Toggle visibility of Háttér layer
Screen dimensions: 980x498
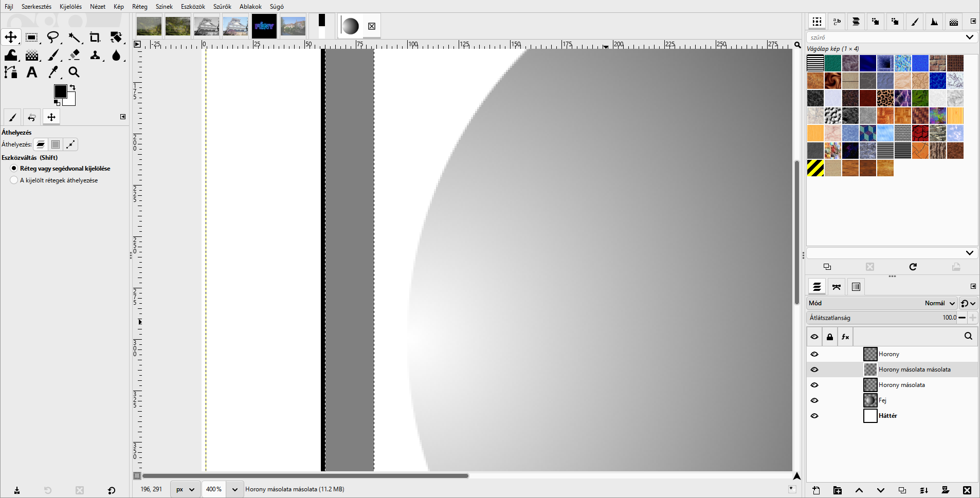point(814,416)
